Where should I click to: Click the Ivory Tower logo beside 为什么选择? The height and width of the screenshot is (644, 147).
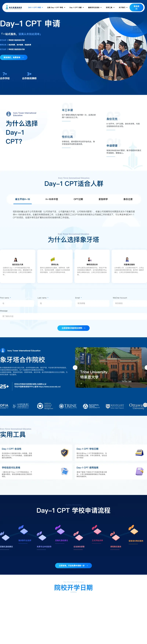click(x=8, y=114)
